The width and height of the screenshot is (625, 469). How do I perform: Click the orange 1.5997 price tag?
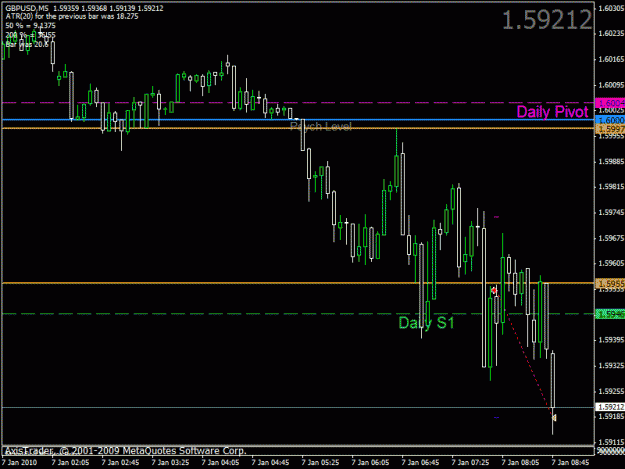[x=610, y=128]
